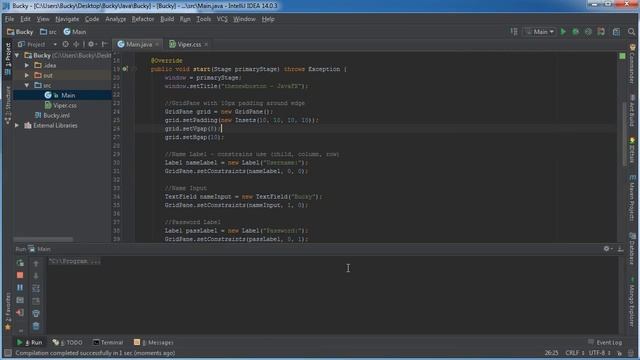Collapse the Bucky project root node
640x360 pixels.
[x=17, y=55]
